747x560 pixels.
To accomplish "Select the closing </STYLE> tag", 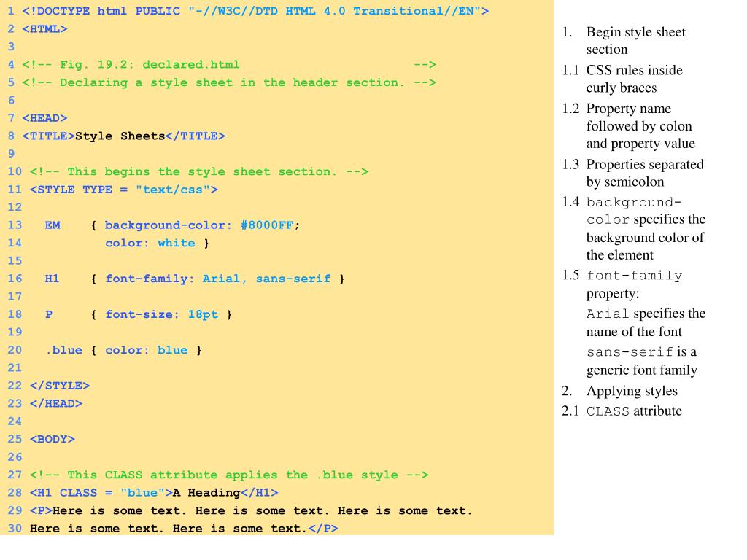I will click(x=60, y=385).
